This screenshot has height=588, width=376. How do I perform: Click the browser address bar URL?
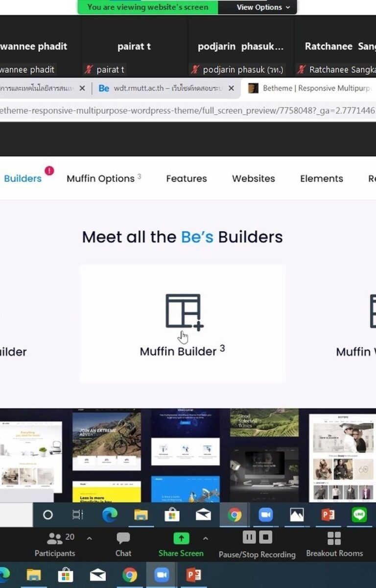188,111
